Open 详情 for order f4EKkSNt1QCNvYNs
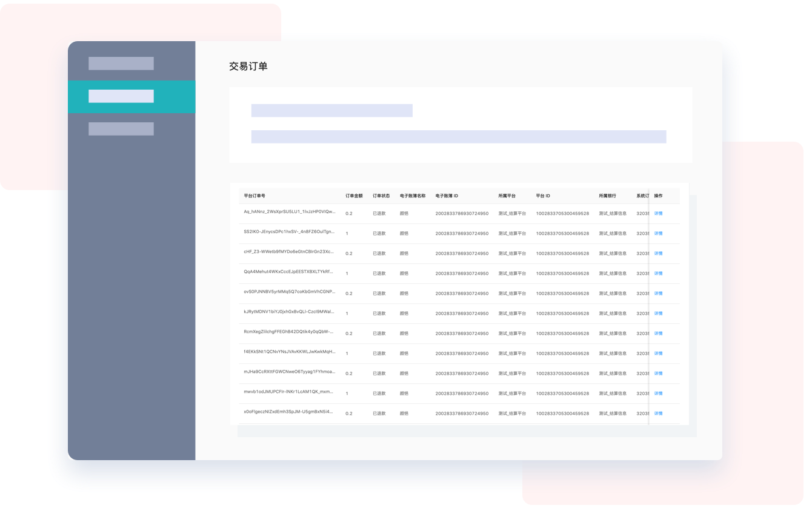The height and width of the screenshot is (511, 812). (658, 353)
